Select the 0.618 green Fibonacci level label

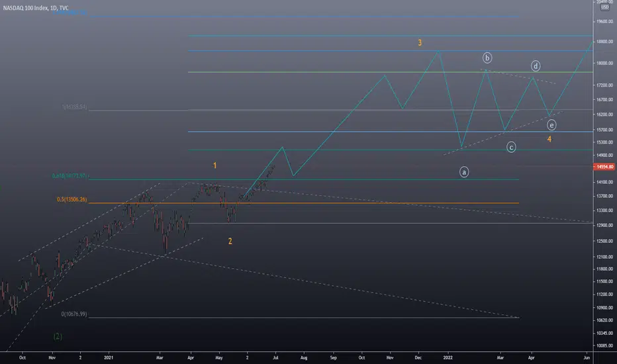(x=70, y=176)
